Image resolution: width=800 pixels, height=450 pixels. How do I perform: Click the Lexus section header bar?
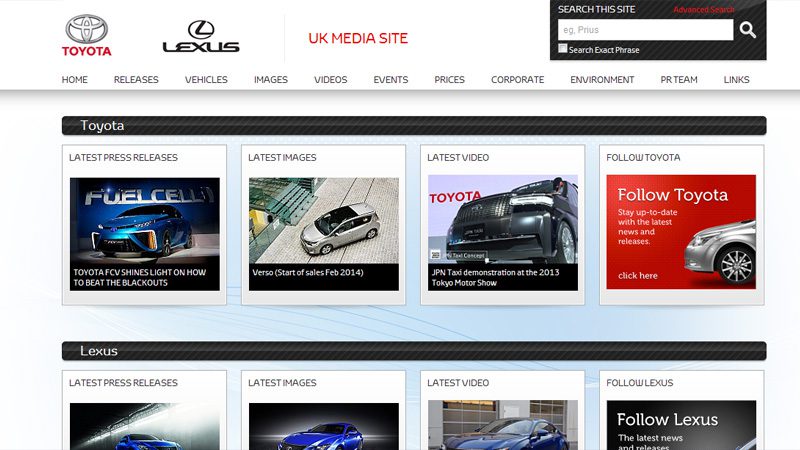tap(414, 351)
